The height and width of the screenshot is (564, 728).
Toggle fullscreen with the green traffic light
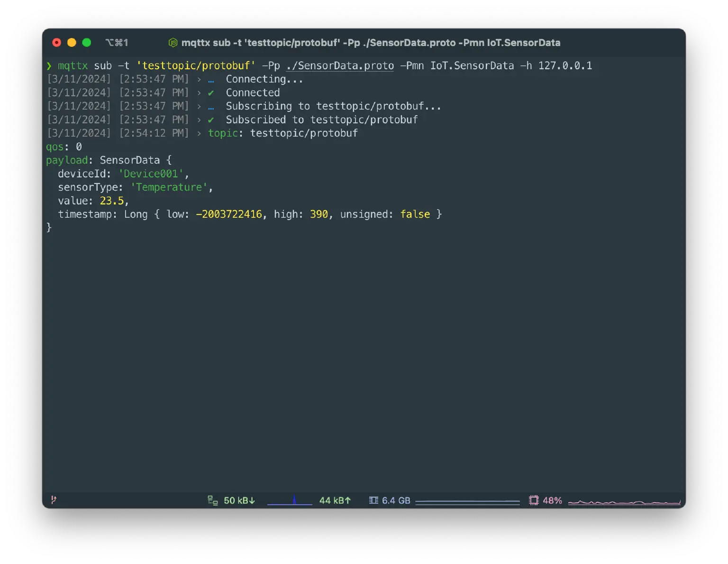(87, 42)
